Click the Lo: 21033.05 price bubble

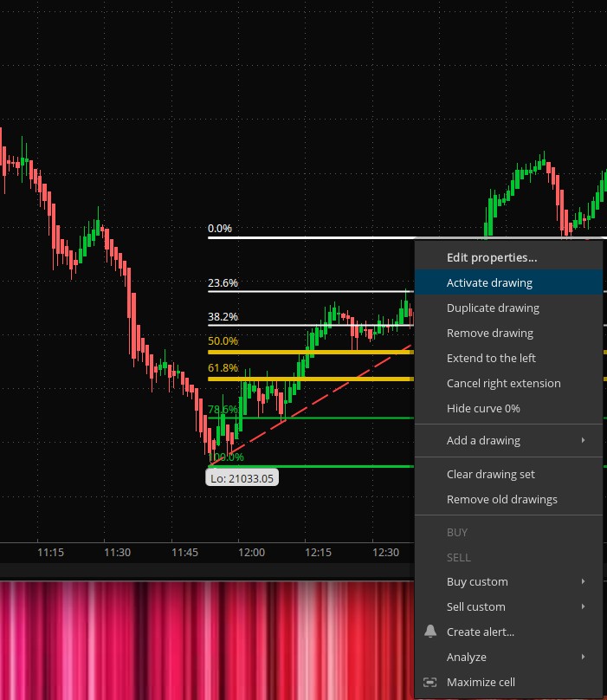[242, 478]
